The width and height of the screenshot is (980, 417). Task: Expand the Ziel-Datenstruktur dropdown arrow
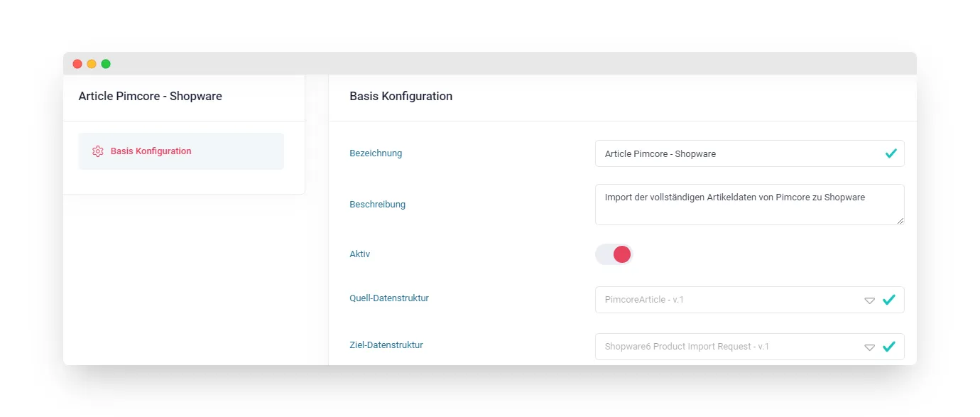(869, 347)
